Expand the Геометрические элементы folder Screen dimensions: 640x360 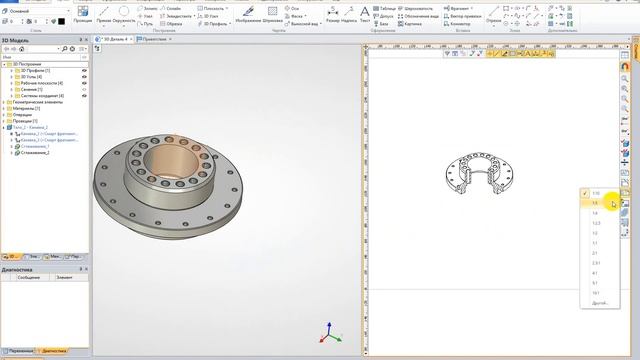[4, 102]
